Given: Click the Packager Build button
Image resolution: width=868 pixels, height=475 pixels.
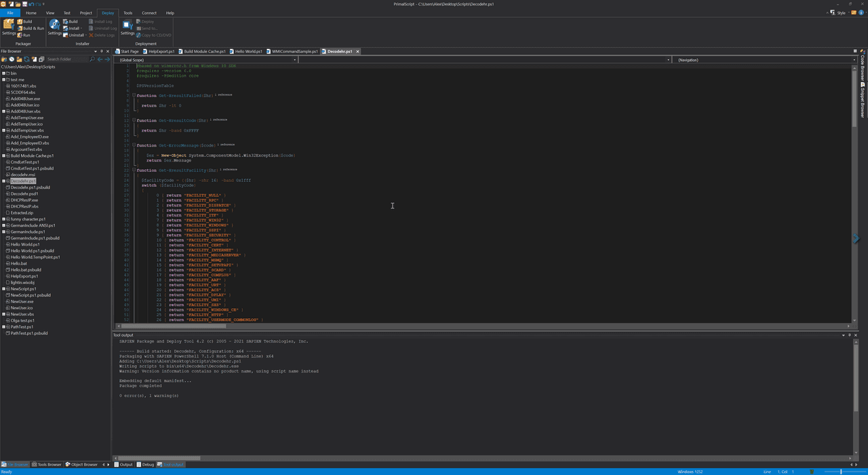Looking at the screenshot, I should (24, 22).
